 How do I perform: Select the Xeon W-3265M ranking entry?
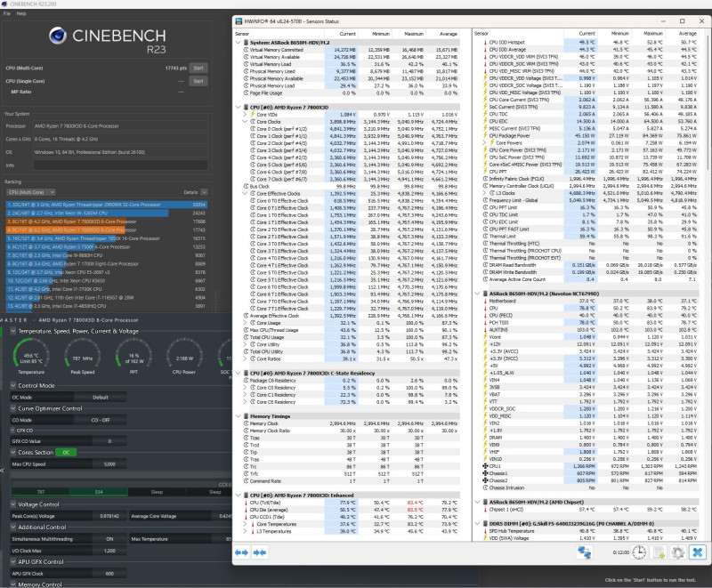pyautogui.click(x=107, y=213)
